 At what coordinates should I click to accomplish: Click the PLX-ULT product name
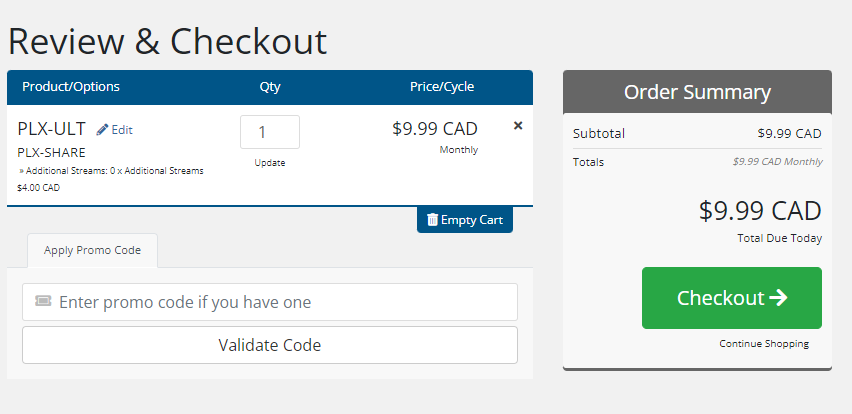point(52,129)
